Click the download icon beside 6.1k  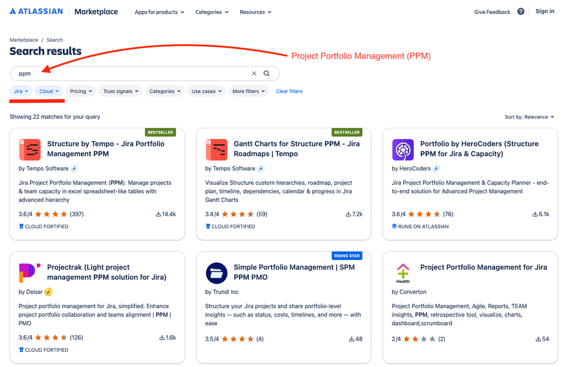[535, 214]
